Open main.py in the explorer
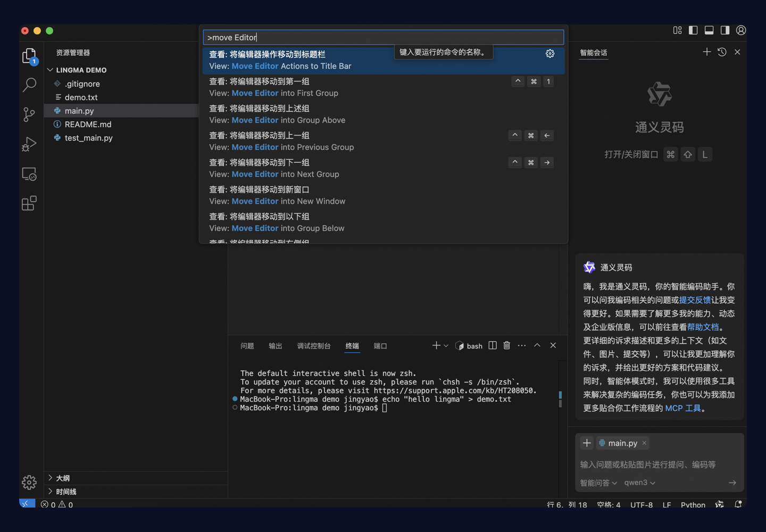Viewport: 766px width, 532px height. click(x=79, y=111)
